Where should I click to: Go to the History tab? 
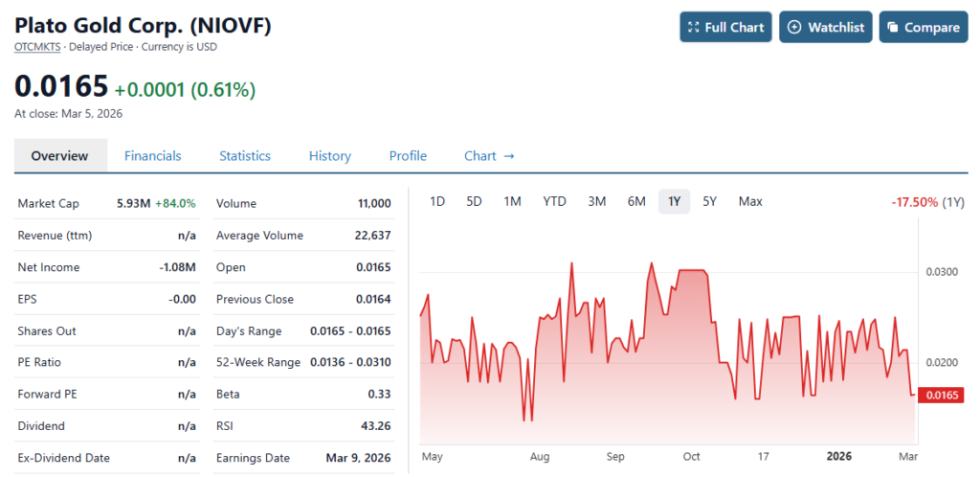coord(329,155)
